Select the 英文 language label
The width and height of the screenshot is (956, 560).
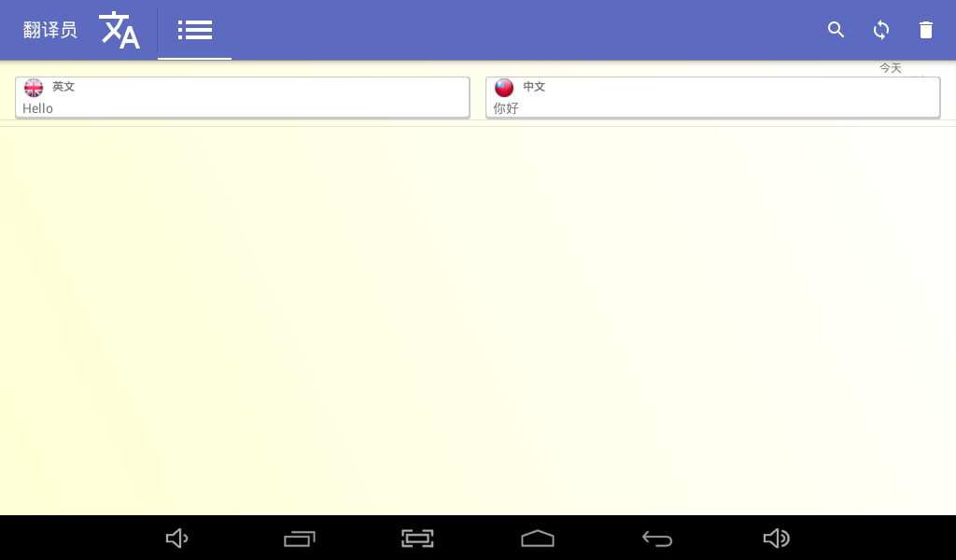[x=63, y=87]
